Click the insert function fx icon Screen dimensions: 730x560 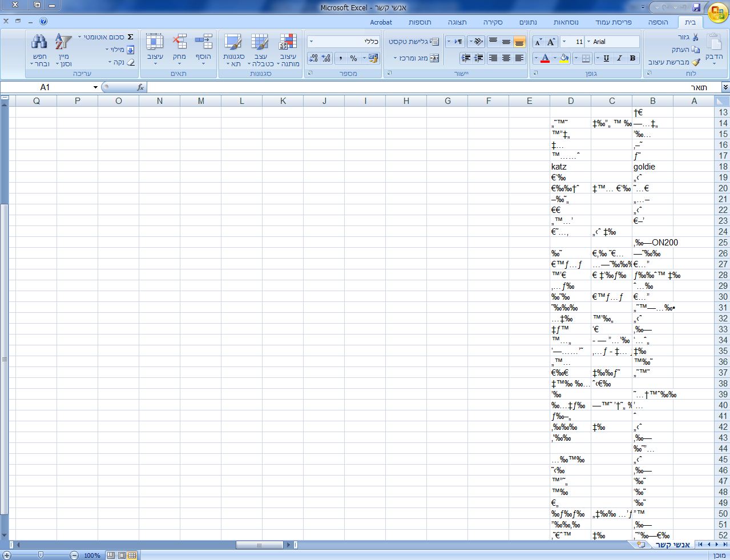click(140, 87)
